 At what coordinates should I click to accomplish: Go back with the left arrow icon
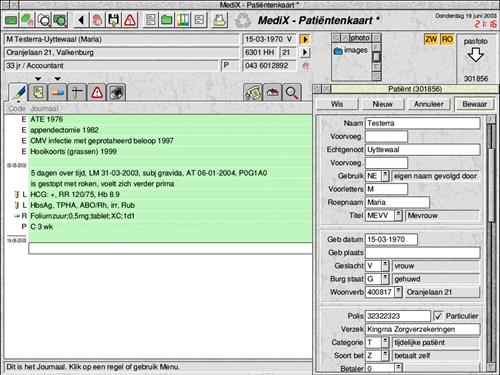click(x=80, y=20)
